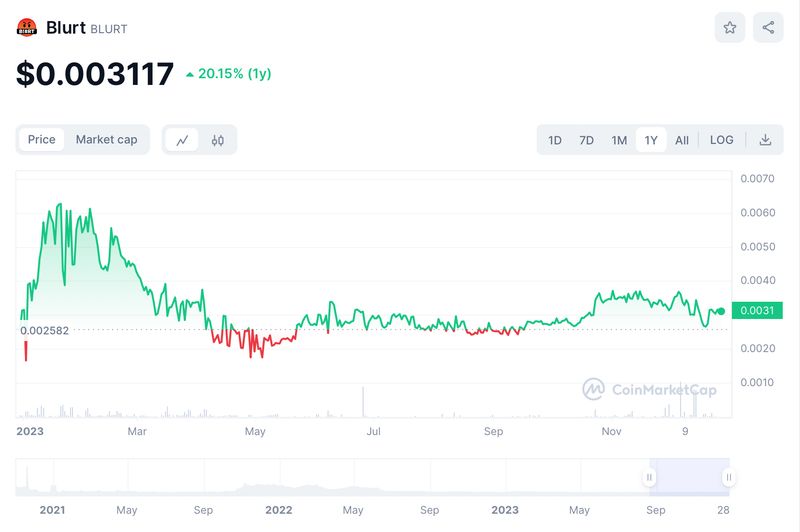This screenshot has height=532, width=800.
Task: Click the 20.15% (1y) change indicator
Action: point(229,74)
